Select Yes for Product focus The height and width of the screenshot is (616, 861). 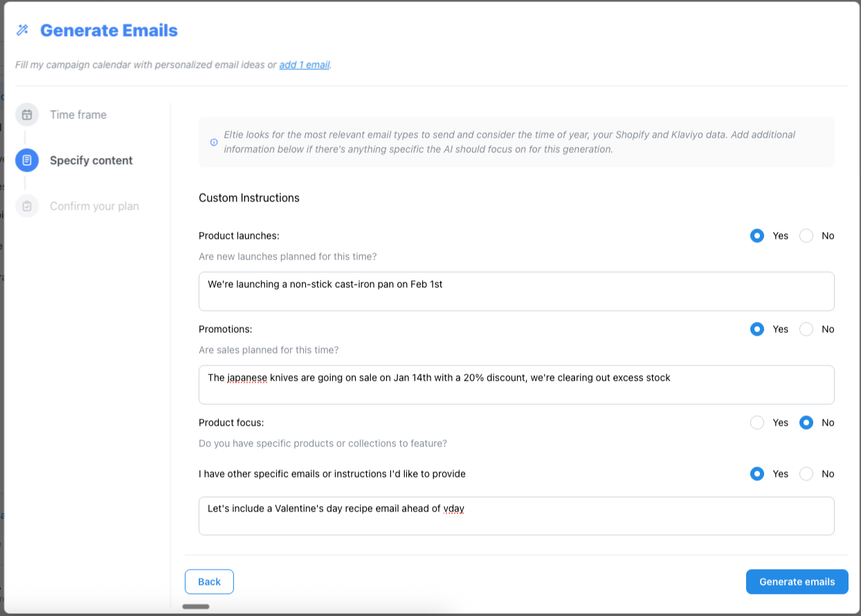tap(757, 423)
